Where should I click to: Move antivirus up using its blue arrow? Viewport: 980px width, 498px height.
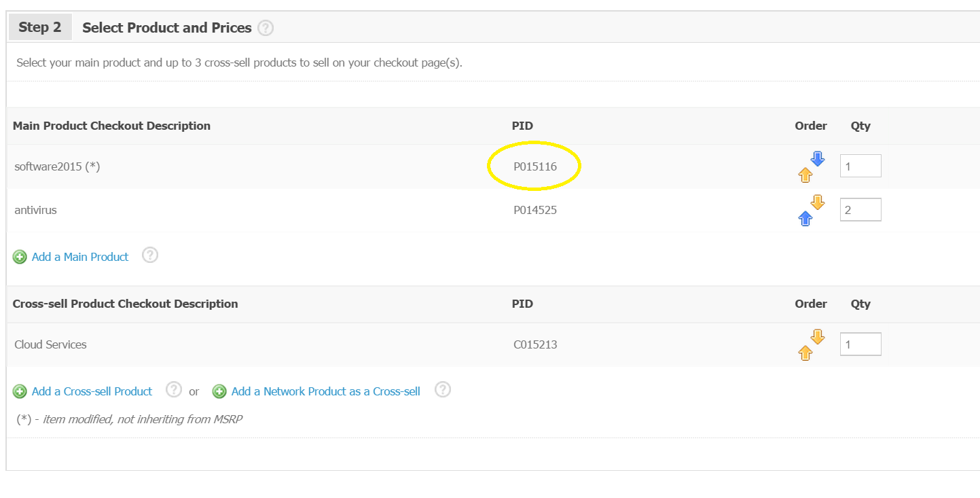click(805, 219)
